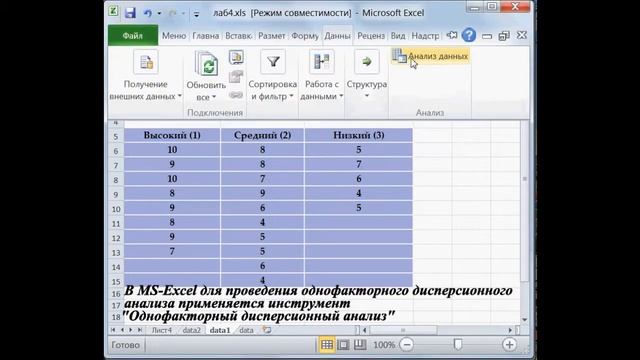Switch to the Меню ribbon tab
The width and height of the screenshot is (640, 360).
[x=174, y=36]
